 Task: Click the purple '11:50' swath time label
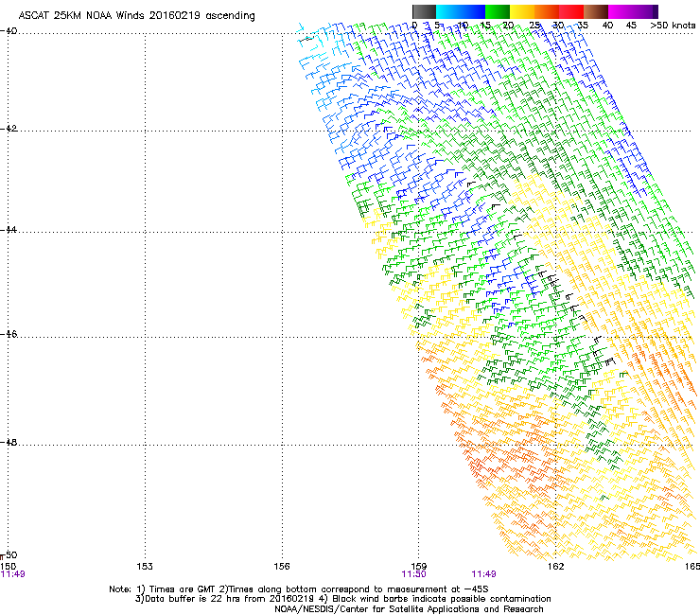(413, 574)
